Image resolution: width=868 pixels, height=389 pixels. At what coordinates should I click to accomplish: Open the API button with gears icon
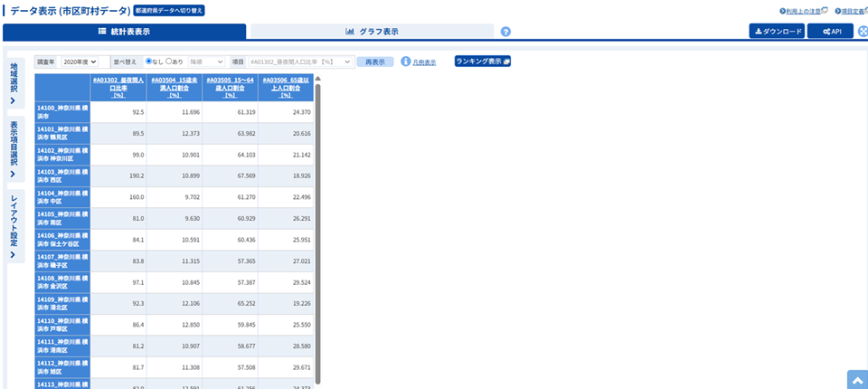831,32
